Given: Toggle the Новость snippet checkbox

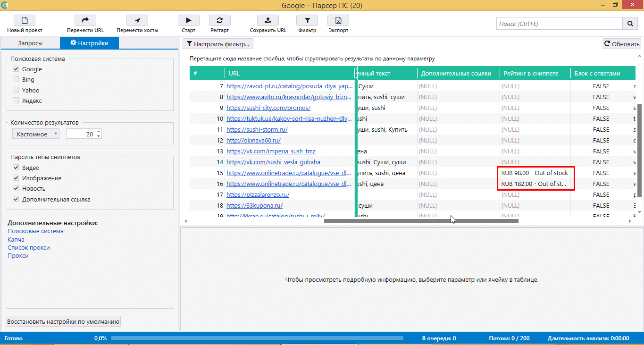Looking at the screenshot, I should pyautogui.click(x=16, y=188).
